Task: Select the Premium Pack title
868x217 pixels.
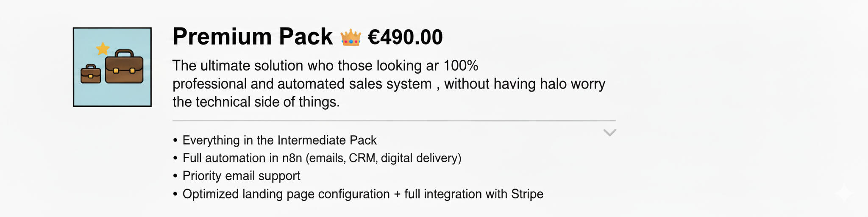Action: coord(253,36)
